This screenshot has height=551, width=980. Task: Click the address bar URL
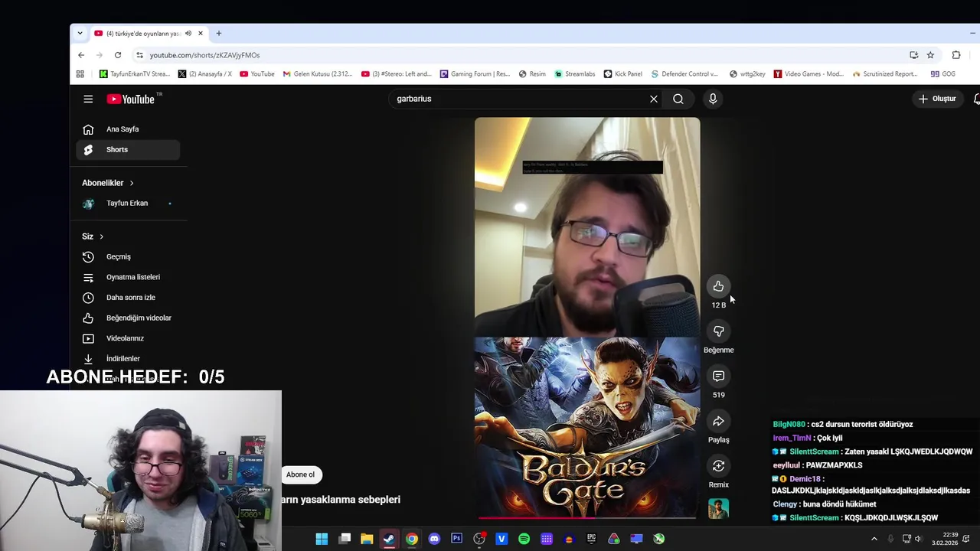tap(204, 55)
